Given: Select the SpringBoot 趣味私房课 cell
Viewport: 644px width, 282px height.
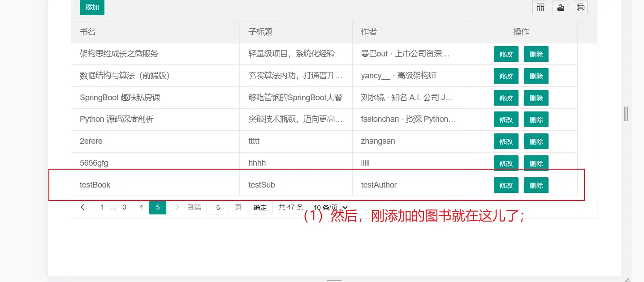Looking at the screenshot, I should (155, 98).
